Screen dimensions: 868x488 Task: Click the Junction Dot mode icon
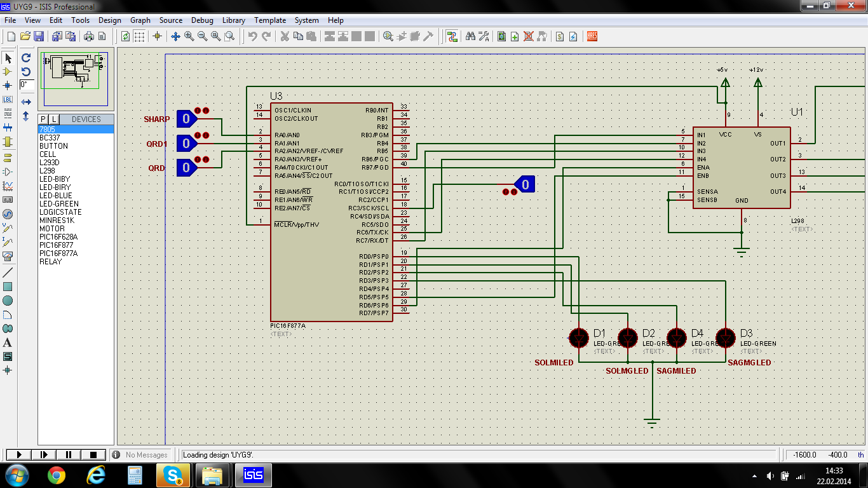(x=8, y=85)
